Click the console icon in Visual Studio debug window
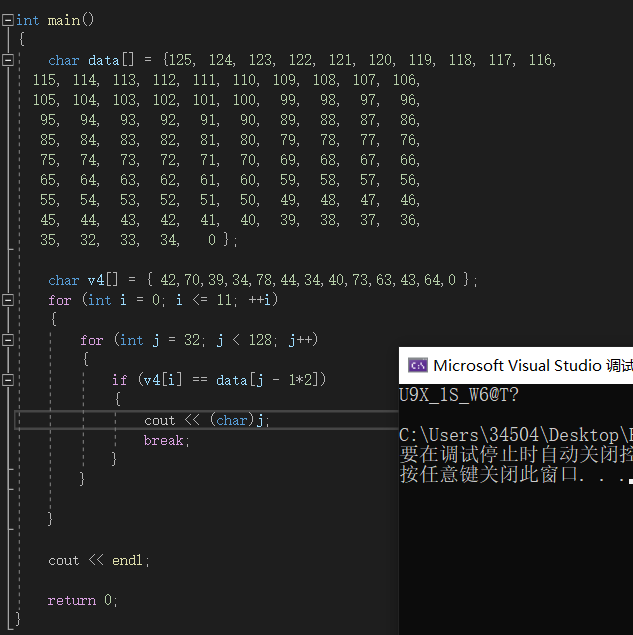The height and width of the screenshot is (635, 633). (418, 365)
